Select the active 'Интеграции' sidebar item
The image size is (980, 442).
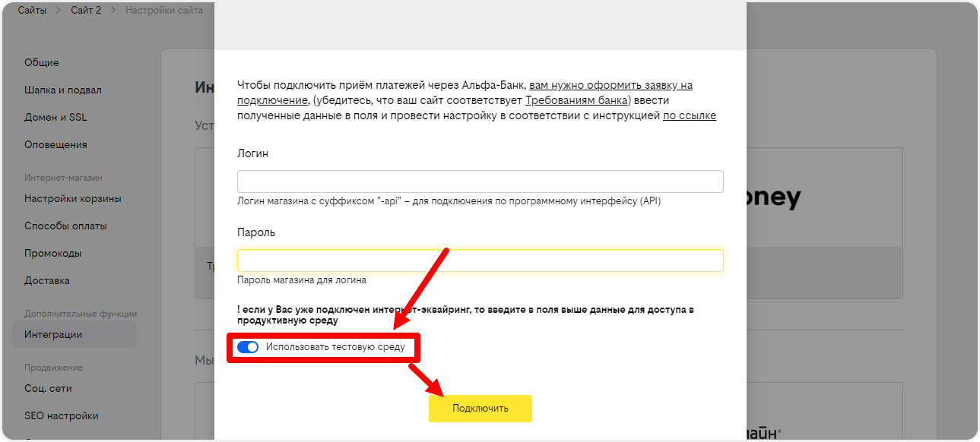(75, 334)
